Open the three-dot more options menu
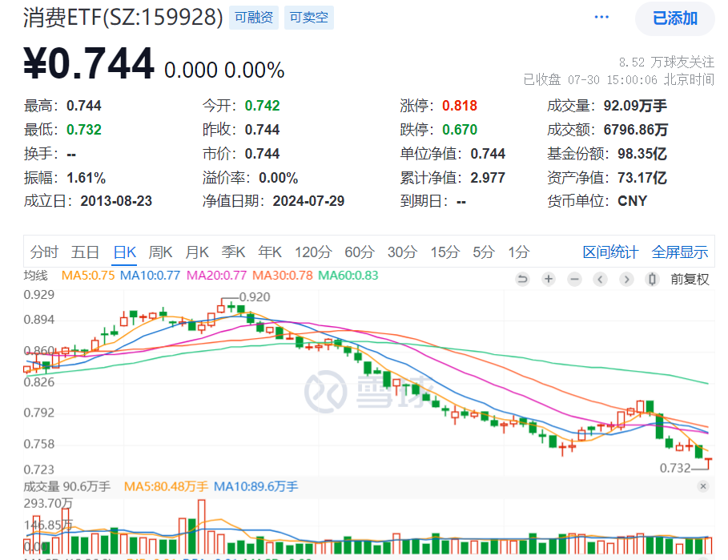Image resolution: width=728 pixels, height=560 pixels. [601, 17]
